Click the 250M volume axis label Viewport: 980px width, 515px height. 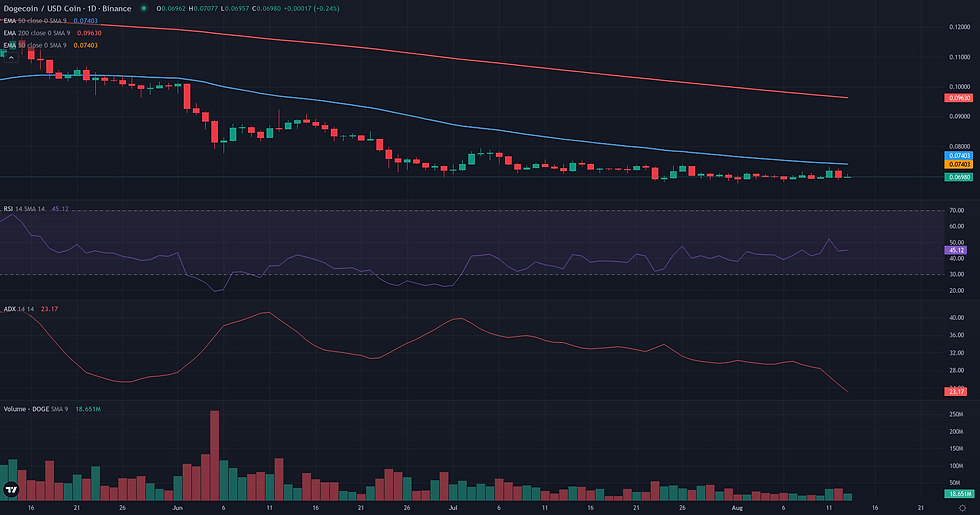pyautogui.click(x=956, y=414)
